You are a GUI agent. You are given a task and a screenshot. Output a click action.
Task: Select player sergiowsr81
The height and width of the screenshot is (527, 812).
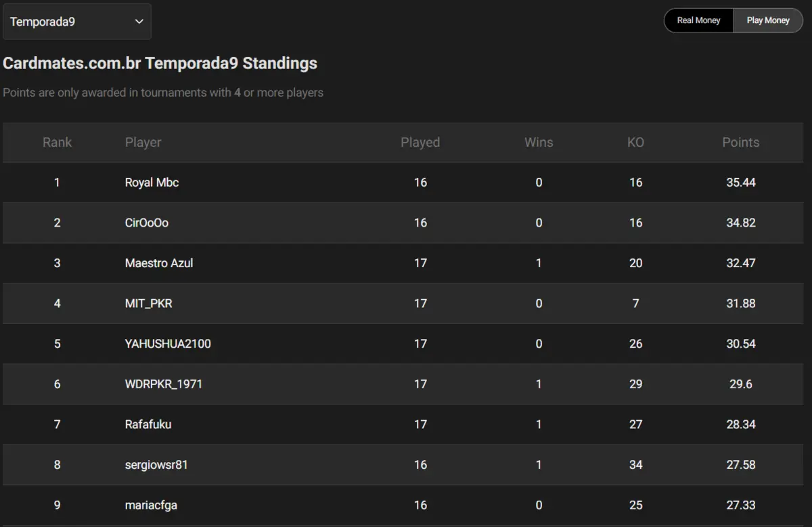coord(156,465)
